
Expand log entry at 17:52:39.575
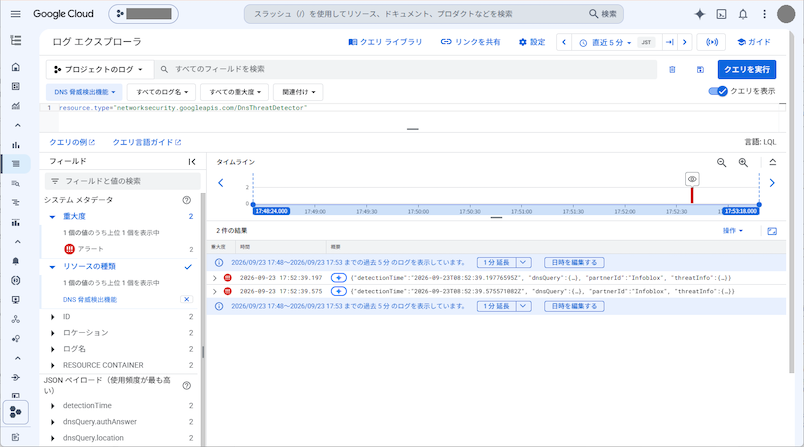[215, 291]
